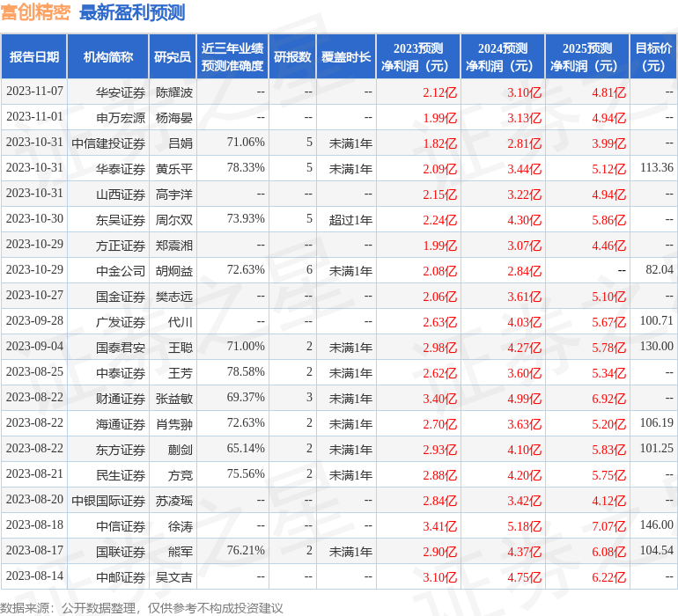
Task: Click researcher 苏凌瑶
Action: tap(174, 500)
